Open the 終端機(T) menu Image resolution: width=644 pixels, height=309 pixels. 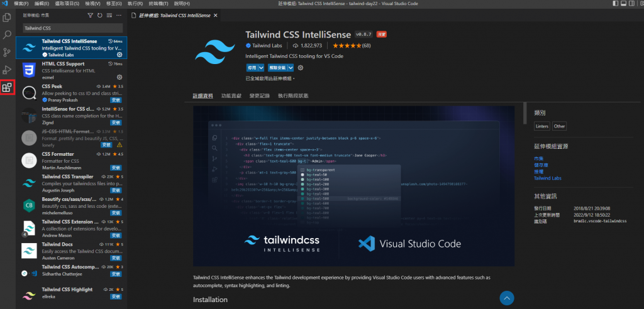point(158,3)
